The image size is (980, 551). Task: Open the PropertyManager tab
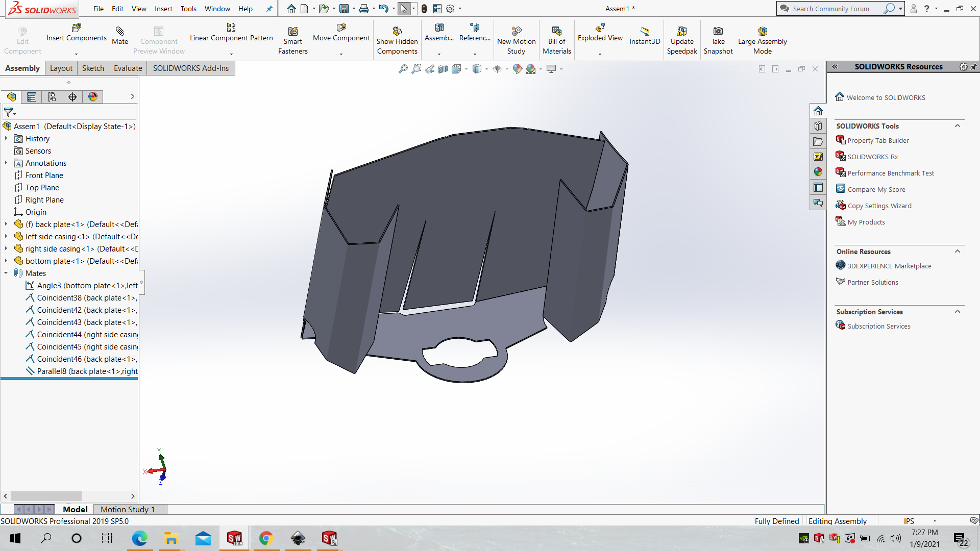32,97
